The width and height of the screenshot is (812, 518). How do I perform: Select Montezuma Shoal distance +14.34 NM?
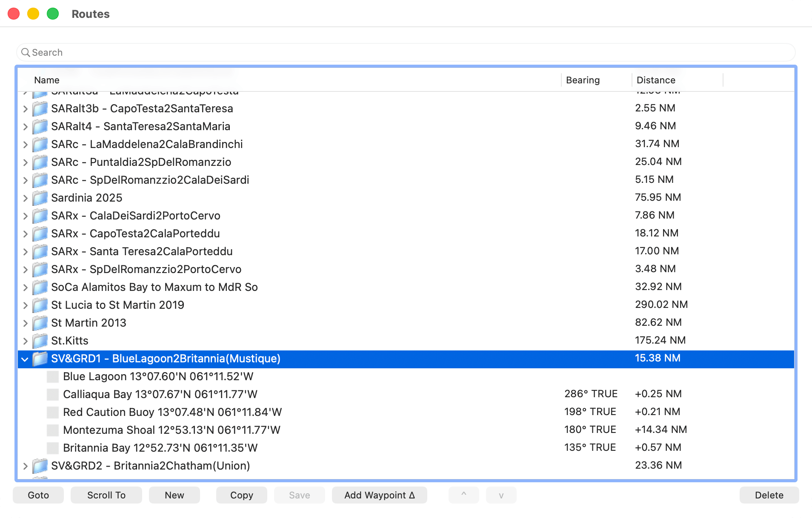[x=661, y=430]
